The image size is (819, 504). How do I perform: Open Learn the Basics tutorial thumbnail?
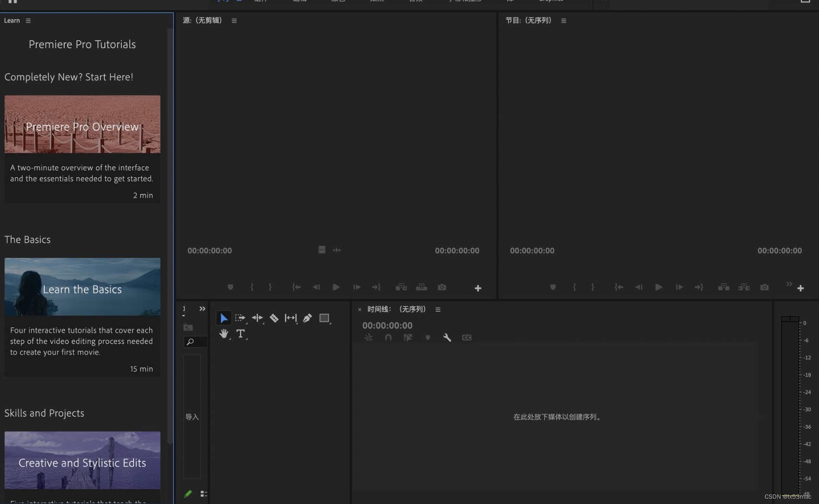coord(82,287)
